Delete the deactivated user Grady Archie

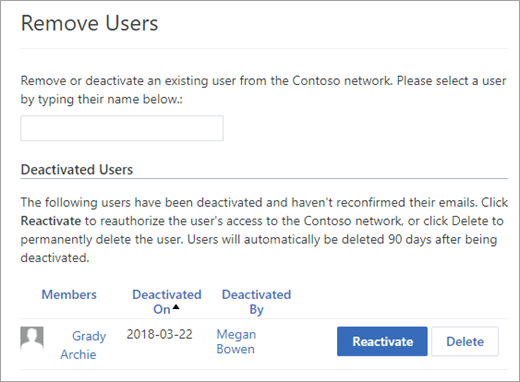click(465, 341)
